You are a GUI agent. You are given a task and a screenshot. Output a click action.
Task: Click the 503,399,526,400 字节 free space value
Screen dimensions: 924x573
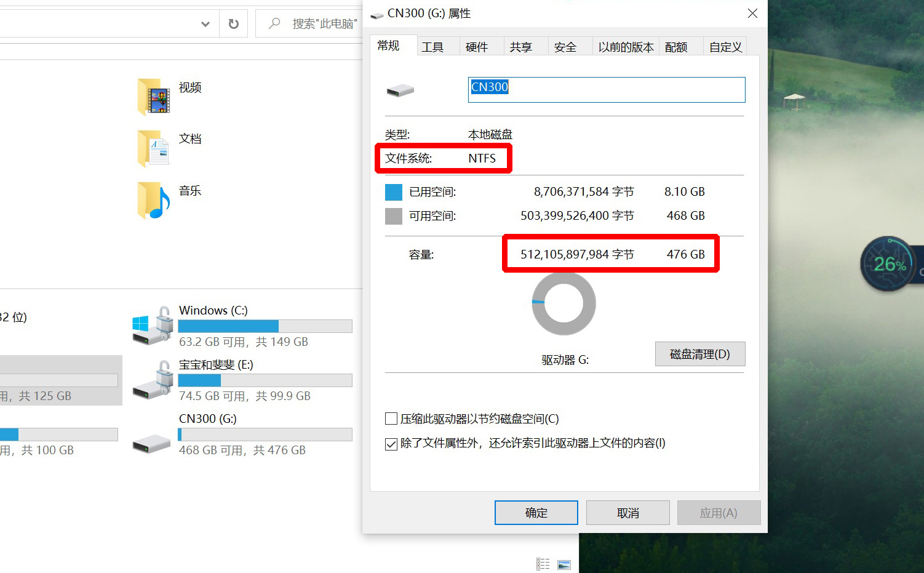(x=577, y=215)
